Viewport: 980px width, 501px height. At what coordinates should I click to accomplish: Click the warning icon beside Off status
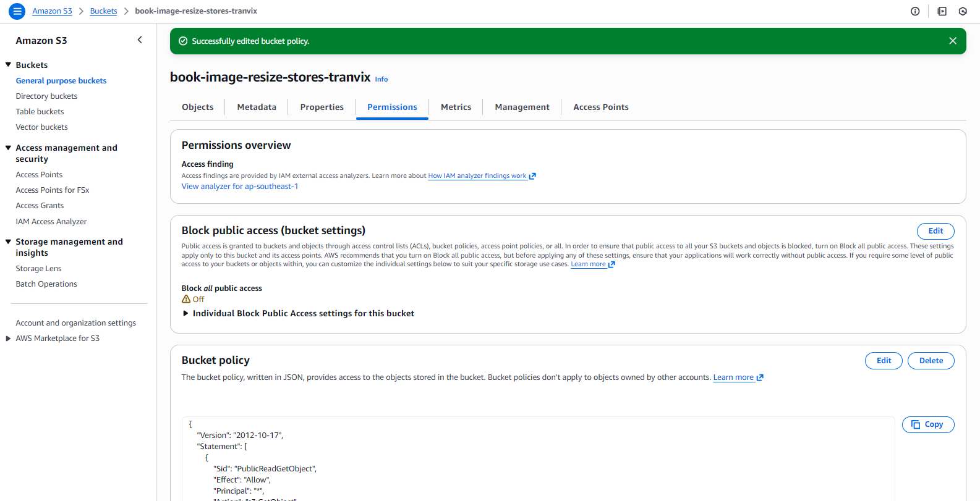click(x=186, y=299)
